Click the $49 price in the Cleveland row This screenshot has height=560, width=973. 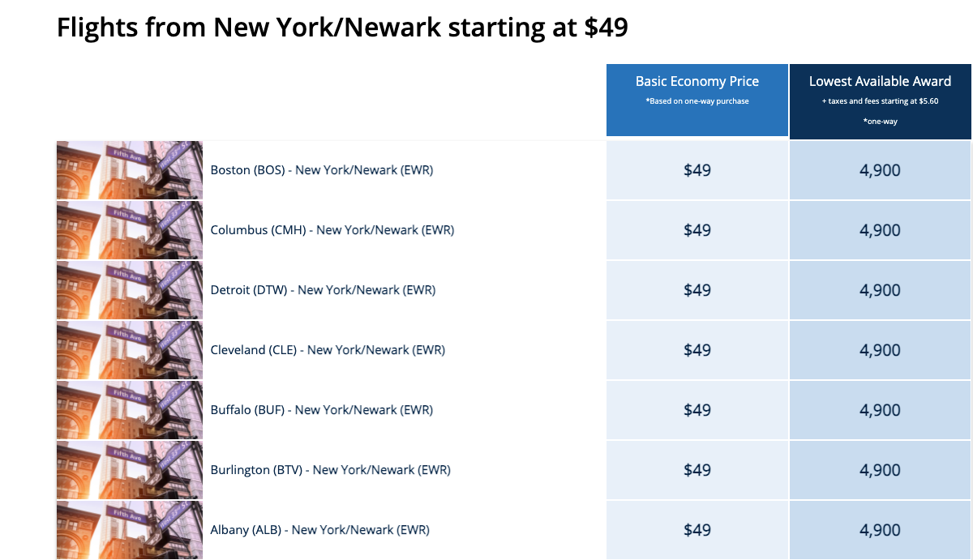[697, 350]
